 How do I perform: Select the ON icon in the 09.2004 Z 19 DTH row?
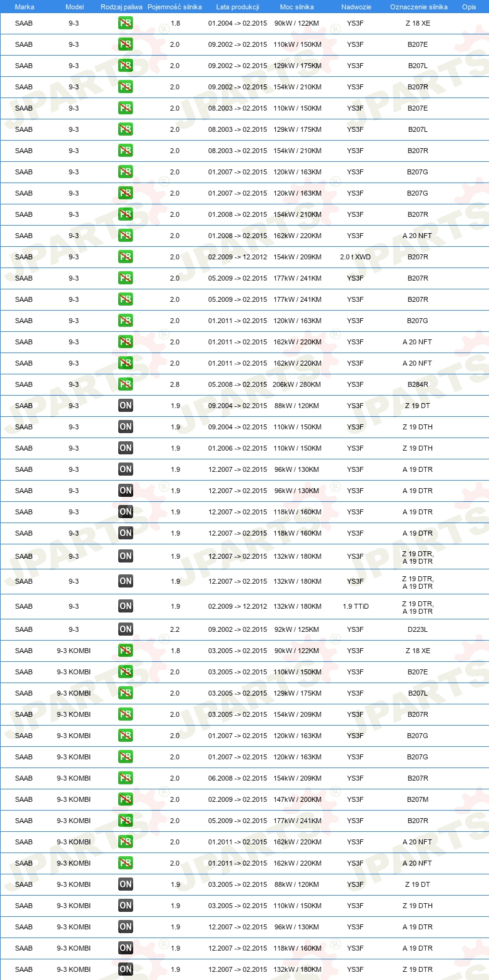[125, 427]
